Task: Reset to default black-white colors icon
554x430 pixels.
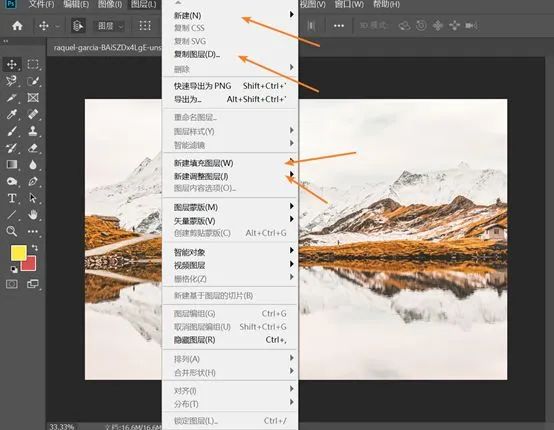Action: pos(14,270)
